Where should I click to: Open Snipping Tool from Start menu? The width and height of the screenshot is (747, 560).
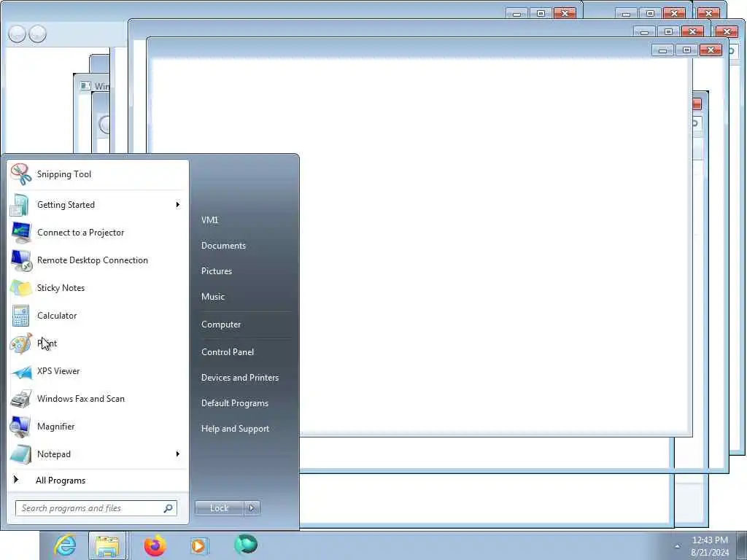coord(98,174)
